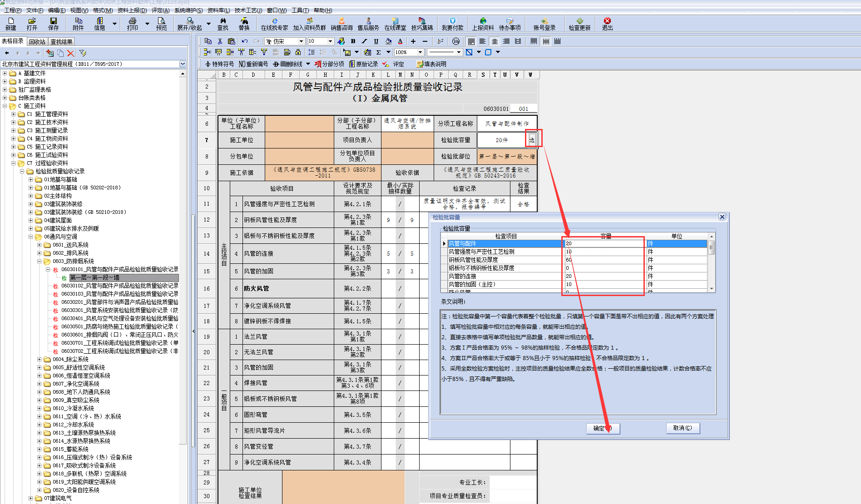Switch to the 查找结果 tab

61,42
